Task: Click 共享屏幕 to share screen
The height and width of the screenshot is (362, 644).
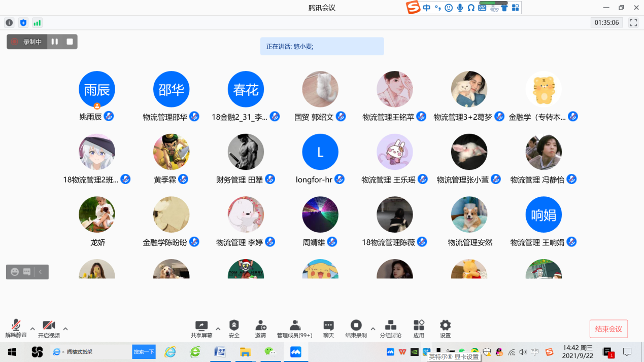Action: click(201, 329)
